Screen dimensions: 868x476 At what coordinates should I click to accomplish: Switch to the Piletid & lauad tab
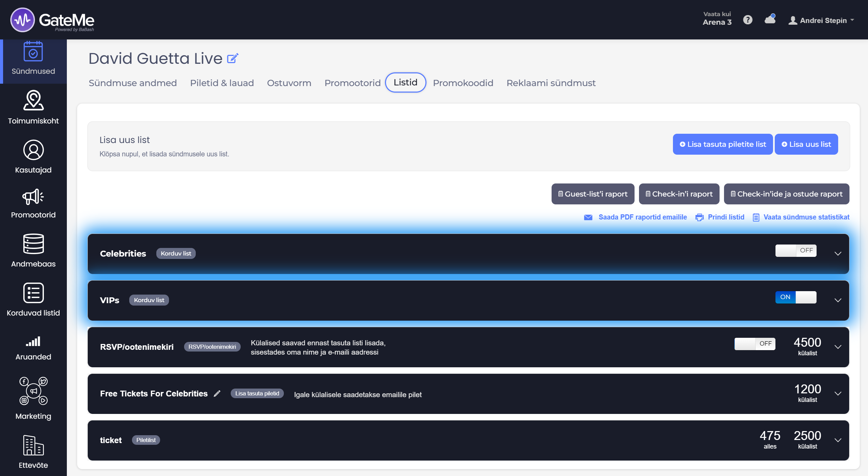click(x=222, y=83)
